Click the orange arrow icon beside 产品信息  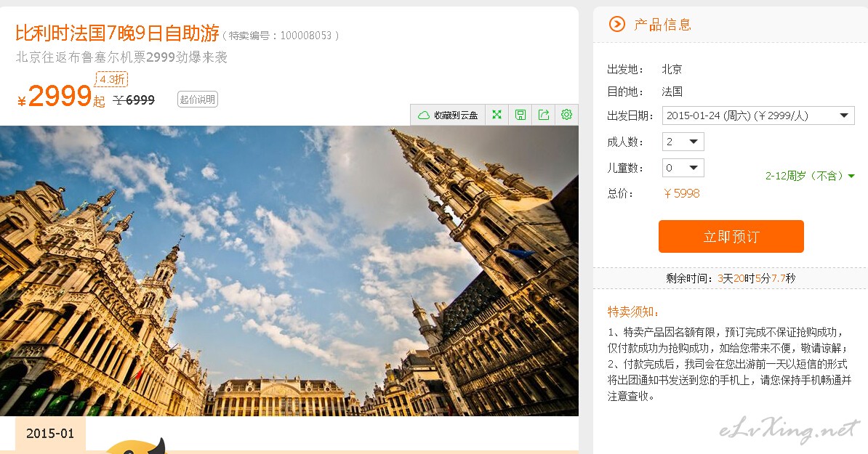[616, 24]
